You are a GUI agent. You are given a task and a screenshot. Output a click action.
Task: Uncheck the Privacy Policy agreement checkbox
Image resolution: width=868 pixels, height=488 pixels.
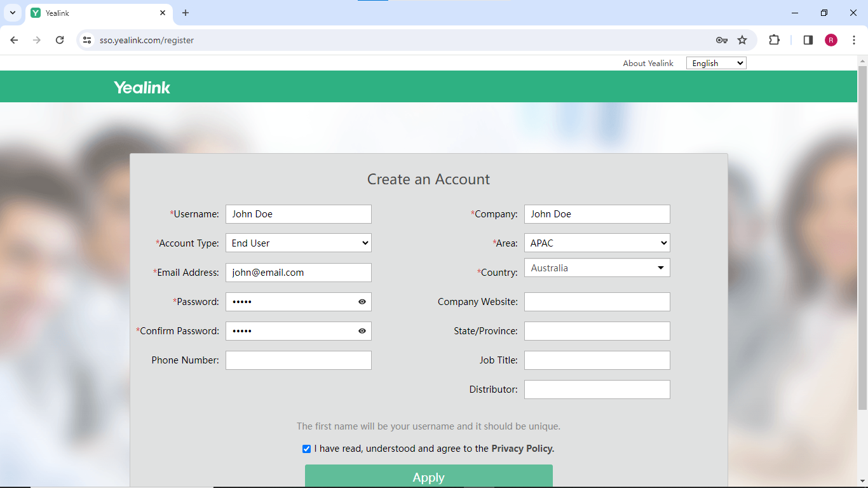307,449
